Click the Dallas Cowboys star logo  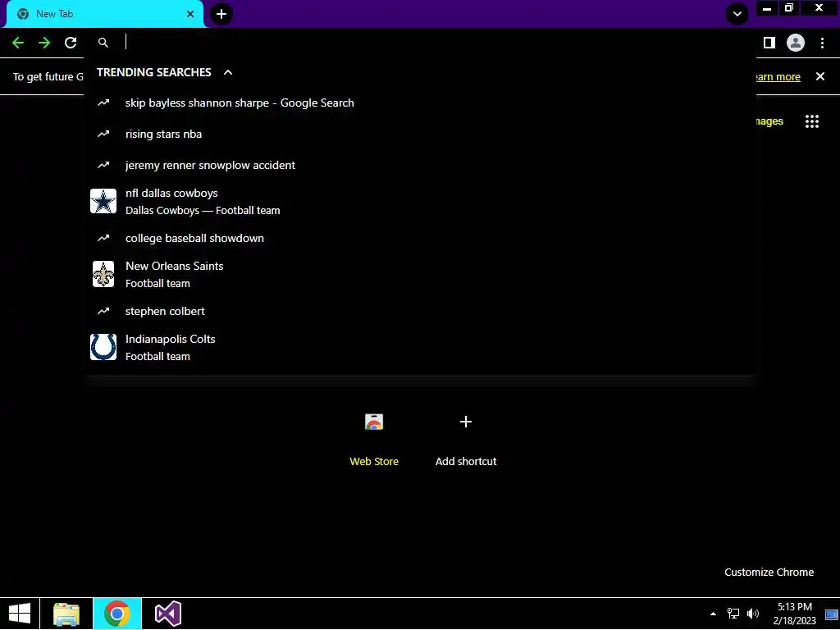click(103, 202)
